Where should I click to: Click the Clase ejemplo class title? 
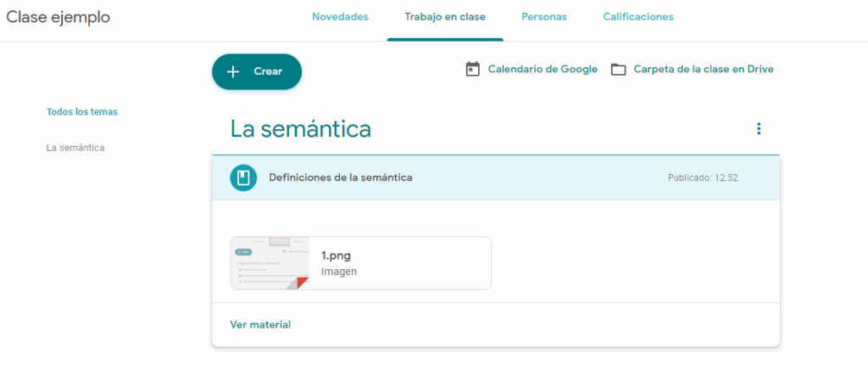pos(58,17)
